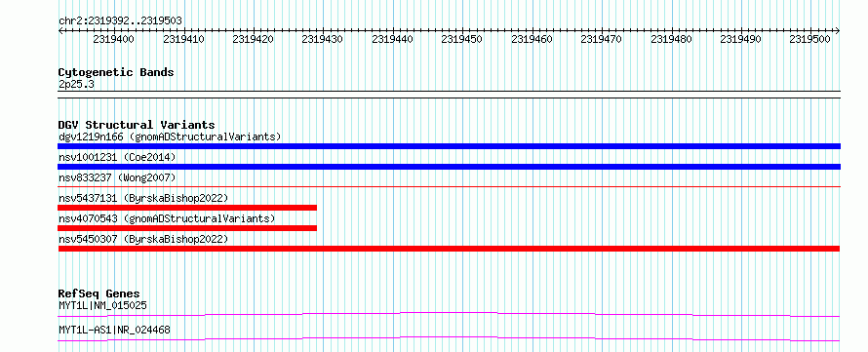
Task: Select ruler position 2319480
Action: tap(671, 39)
